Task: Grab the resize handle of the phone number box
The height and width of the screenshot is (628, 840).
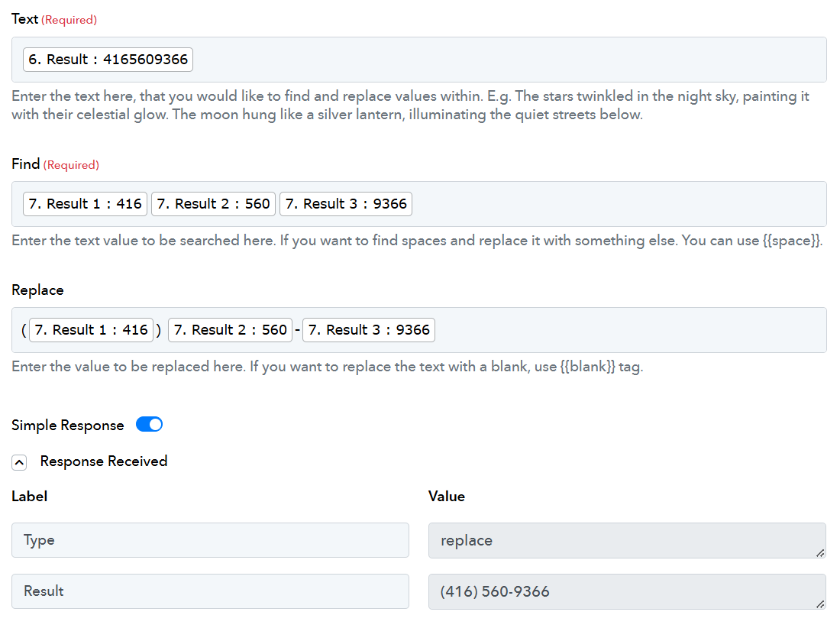Action: [x=820, y=604]
